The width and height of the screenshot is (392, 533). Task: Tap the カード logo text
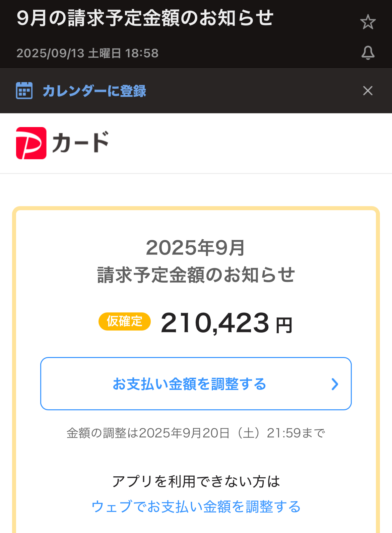click(x=80, y=142)
